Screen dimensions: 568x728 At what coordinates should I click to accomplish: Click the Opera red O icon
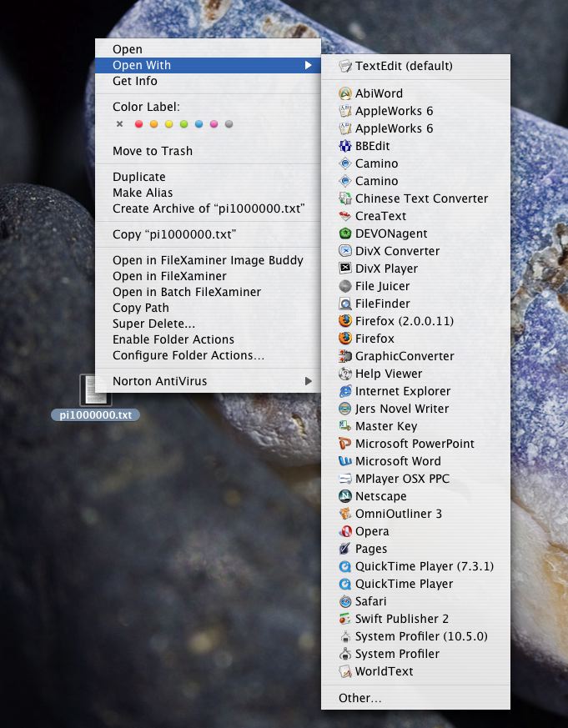[345, 531]
